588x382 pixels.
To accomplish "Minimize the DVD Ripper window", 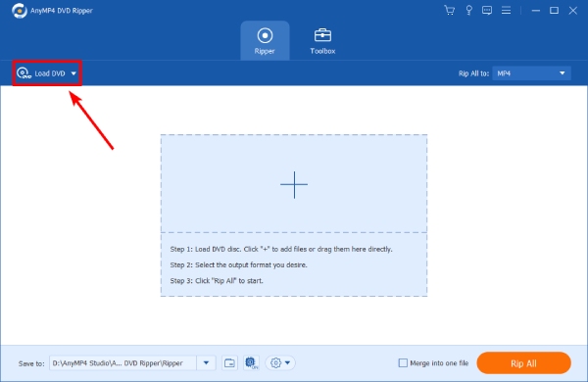I will pos(535,11).
